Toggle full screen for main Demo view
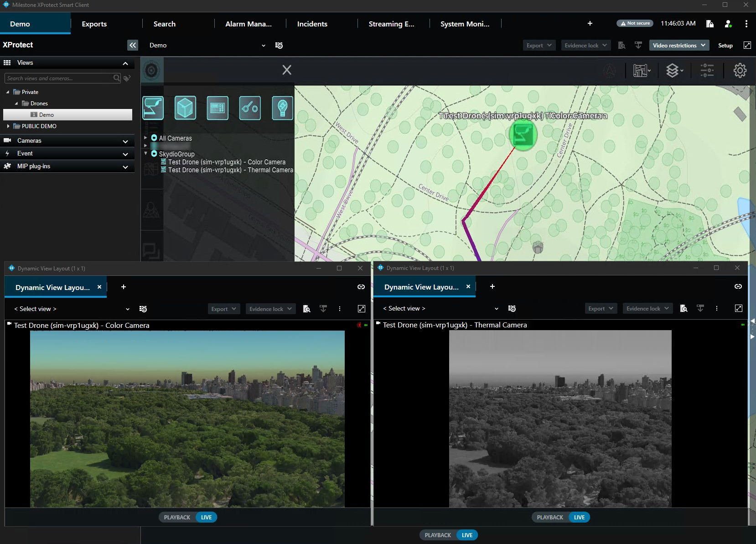756x544 pixels. (x=747, y=45)
